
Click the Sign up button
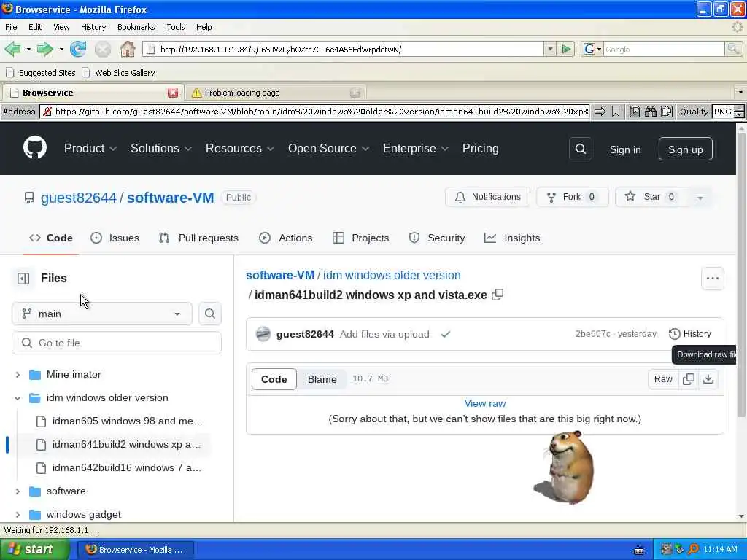[x=685, y=149]
